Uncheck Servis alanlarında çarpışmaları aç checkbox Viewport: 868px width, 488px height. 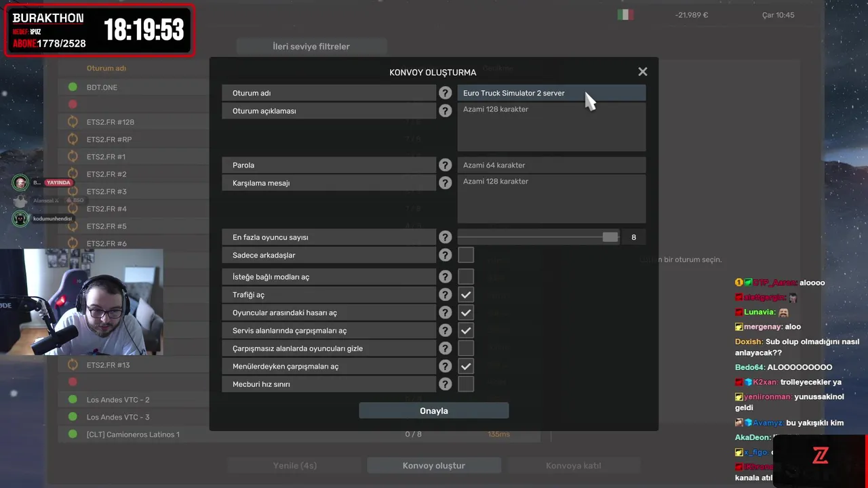pos(466,330)
